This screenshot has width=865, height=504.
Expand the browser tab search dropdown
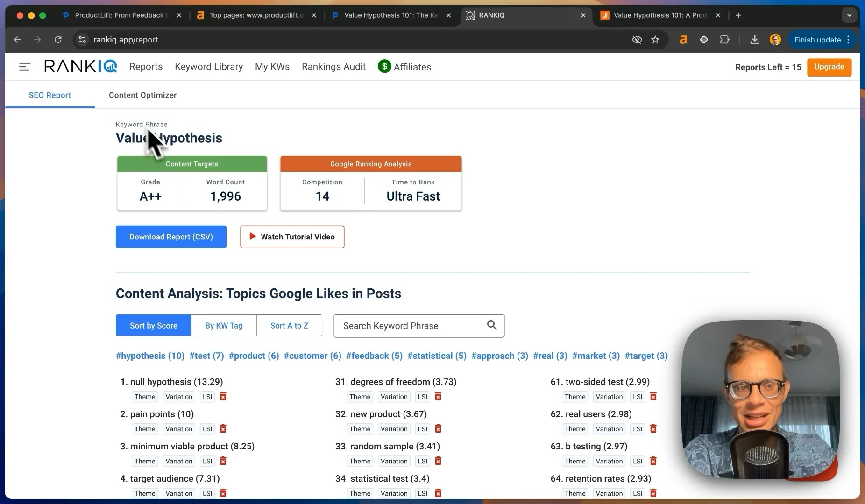[x=849, y=15]
